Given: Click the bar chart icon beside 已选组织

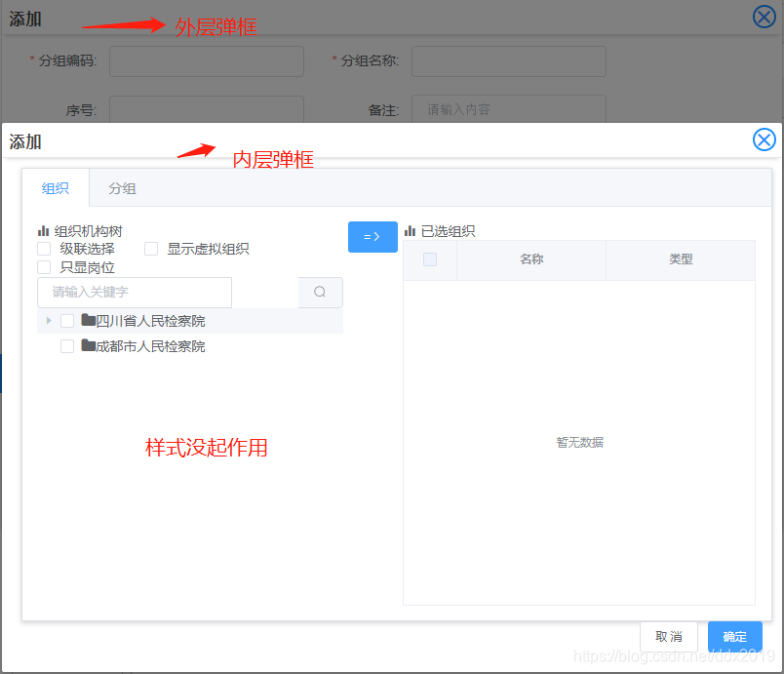Looking at the screenshot, I should [x=410, y=230].
